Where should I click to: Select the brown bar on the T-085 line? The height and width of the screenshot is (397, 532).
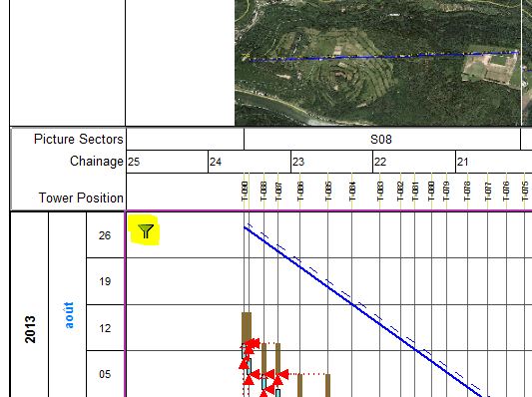pos(327,385)
